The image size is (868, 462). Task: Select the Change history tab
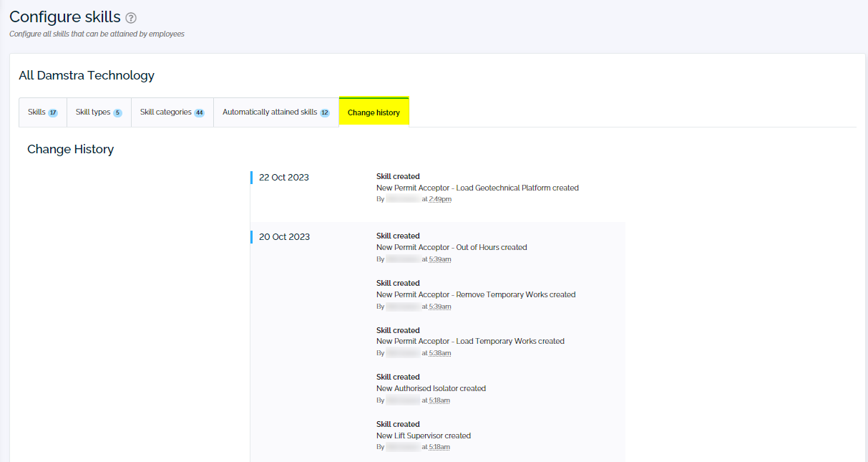click(374, 112)
